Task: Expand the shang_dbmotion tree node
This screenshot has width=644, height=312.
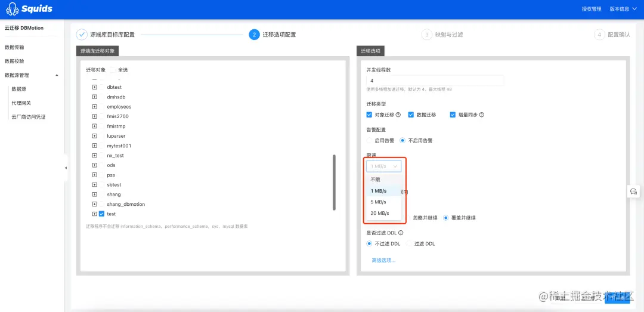Action: coord(94,204)
